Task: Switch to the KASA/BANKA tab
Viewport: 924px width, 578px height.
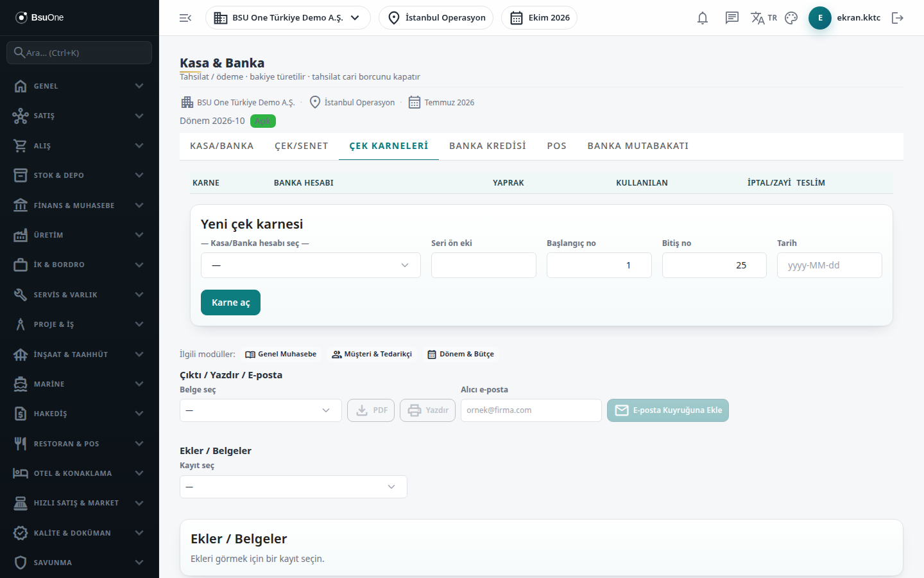Action: coord(222,146)
